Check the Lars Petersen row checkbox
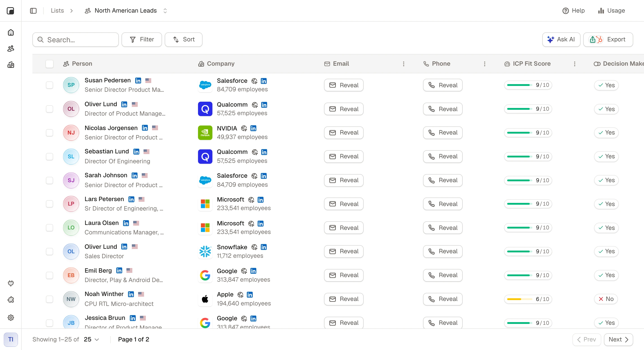This screenshot has width=644, height=350. [x=50, y=204]
